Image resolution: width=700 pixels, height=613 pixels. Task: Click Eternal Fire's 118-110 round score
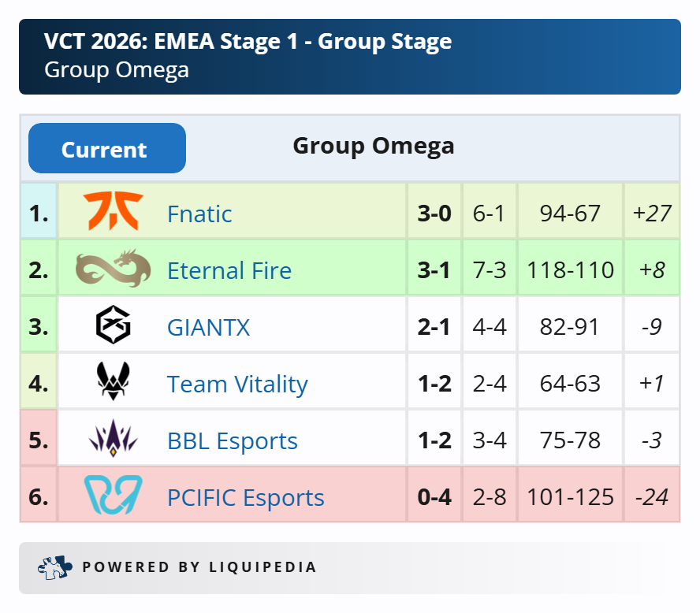pyautogui.click(x=571, y=270)
